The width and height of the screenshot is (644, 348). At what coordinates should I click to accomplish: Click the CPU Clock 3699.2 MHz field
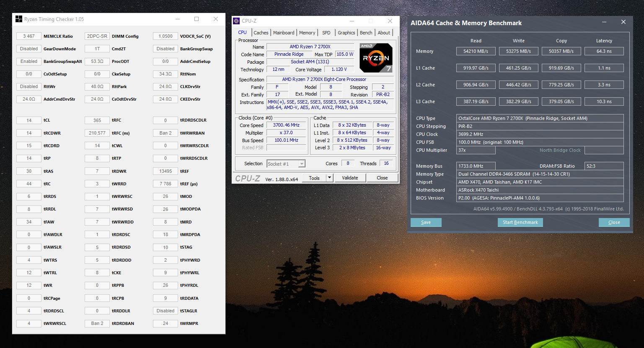tap(540, 134)
